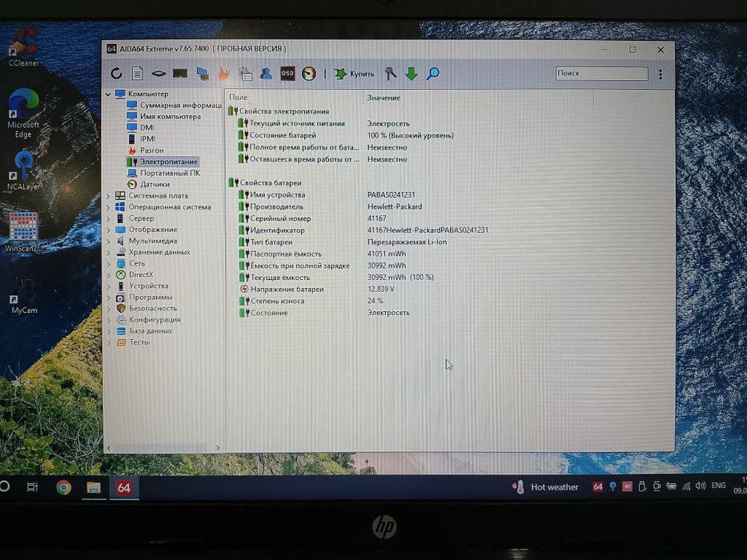The width and height of the screenshot is (747, 560).
Task: Click the blue user toolbar icon
Action: [266, 74]
